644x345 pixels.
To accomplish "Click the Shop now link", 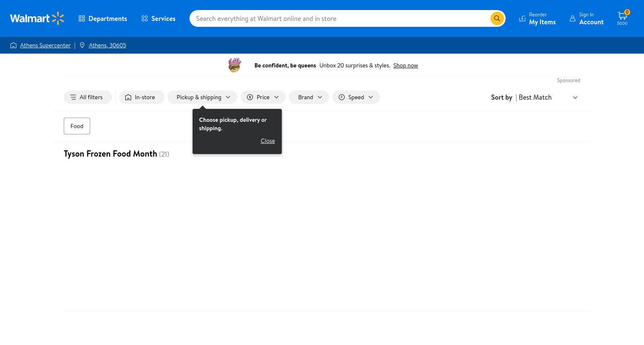I will click(405, 65).
